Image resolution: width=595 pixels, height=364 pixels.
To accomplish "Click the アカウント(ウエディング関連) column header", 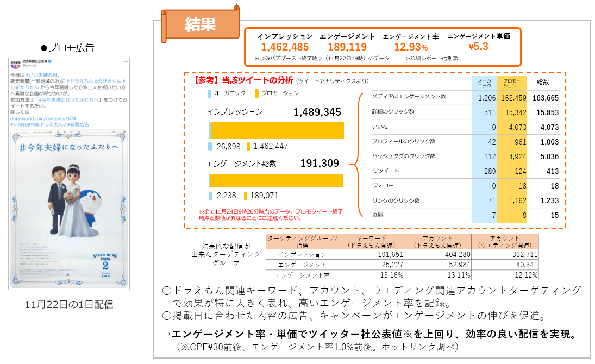I will (x=505, y=242).
